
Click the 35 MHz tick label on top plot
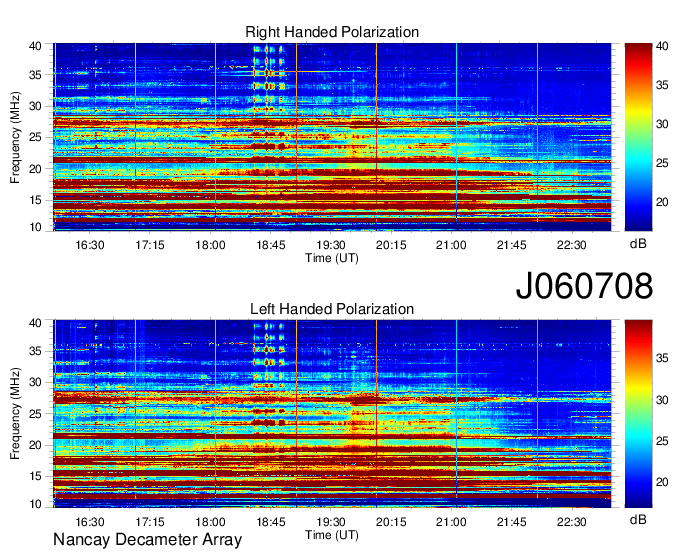pos(35,75)
